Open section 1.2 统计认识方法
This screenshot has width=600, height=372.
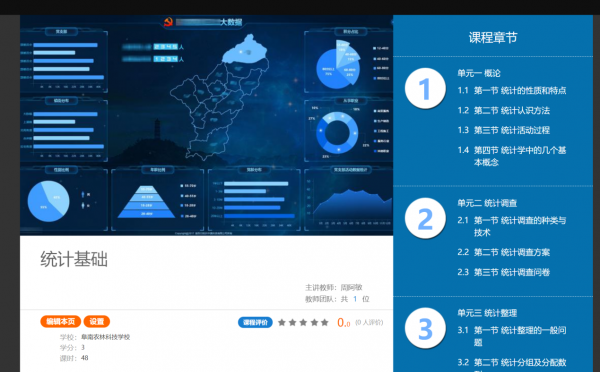tap(504, 111)
